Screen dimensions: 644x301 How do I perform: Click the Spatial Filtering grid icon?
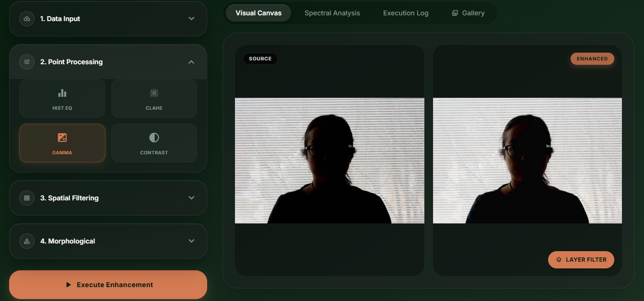pyautogui.click(x=27, y=198)
